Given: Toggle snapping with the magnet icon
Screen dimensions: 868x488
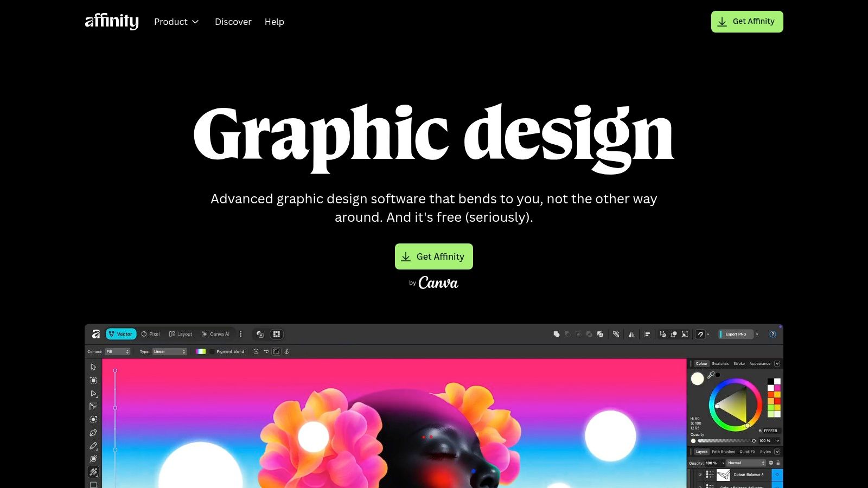Looking at the screenshot, I should [700, 335].
